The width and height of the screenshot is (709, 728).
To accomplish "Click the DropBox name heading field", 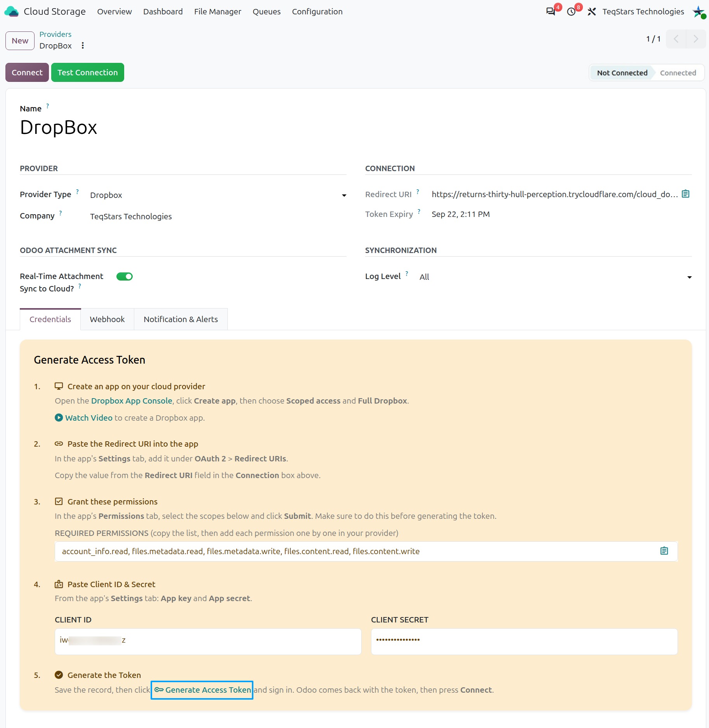I will point(59,127).
